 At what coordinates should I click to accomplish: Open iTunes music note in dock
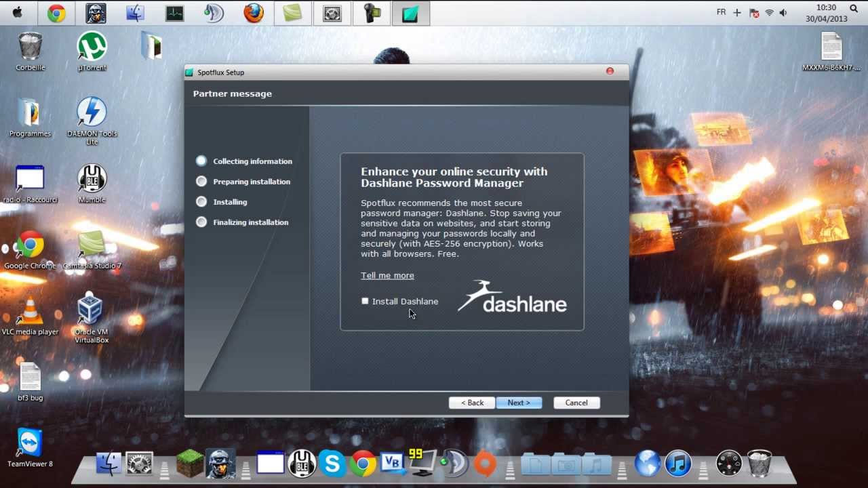(677, 464)
